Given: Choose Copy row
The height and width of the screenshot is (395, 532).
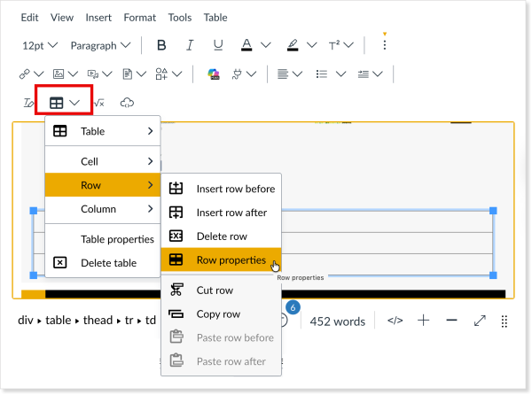Looking at the screenshot, I should [221, 314].
